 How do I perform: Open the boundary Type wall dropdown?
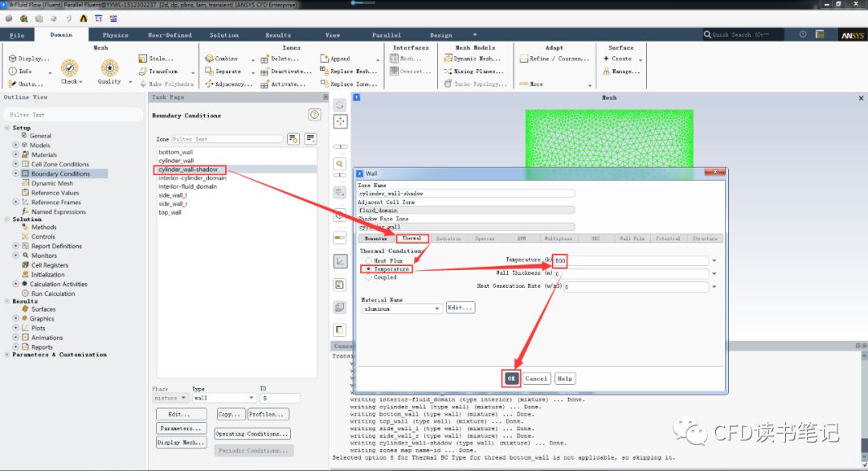click(223, 398)
